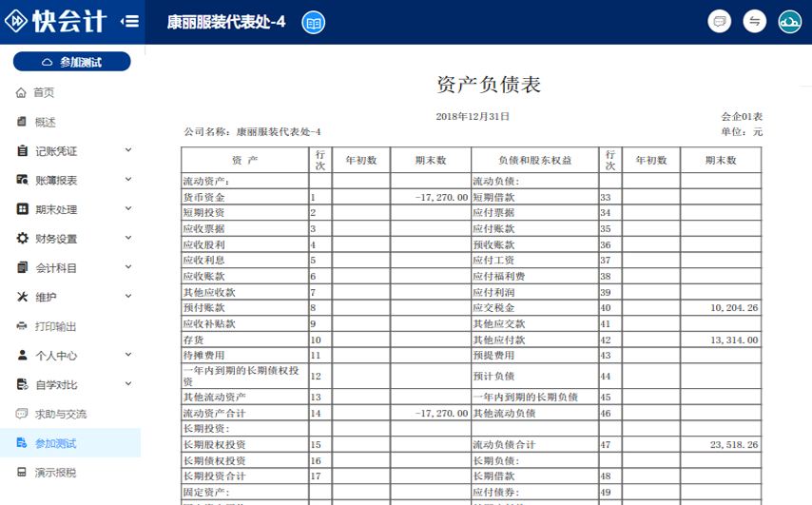Expand the 账簿报表 section arrow
Screen dimensions: 812x505
click(x=128, y=180)
